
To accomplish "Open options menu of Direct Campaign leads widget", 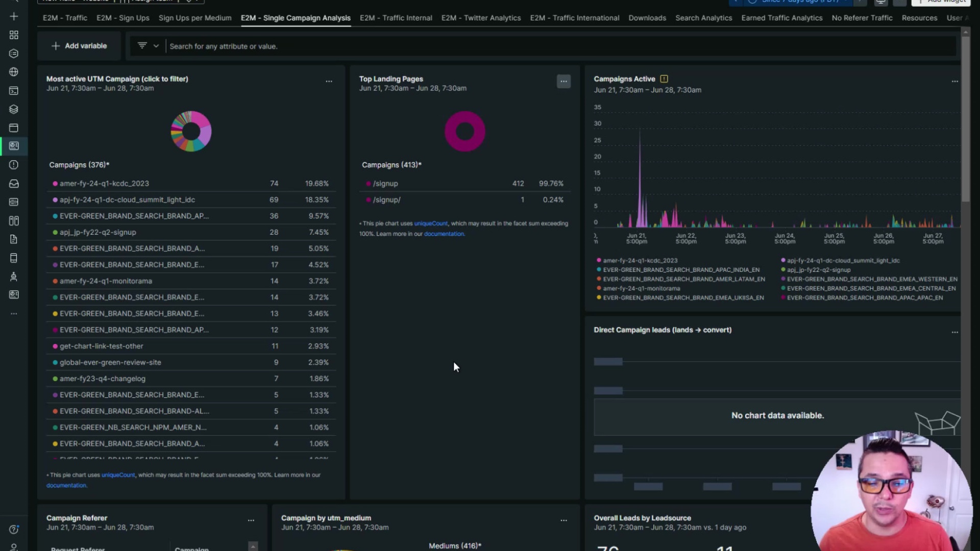I will click(x=954, y=332).
